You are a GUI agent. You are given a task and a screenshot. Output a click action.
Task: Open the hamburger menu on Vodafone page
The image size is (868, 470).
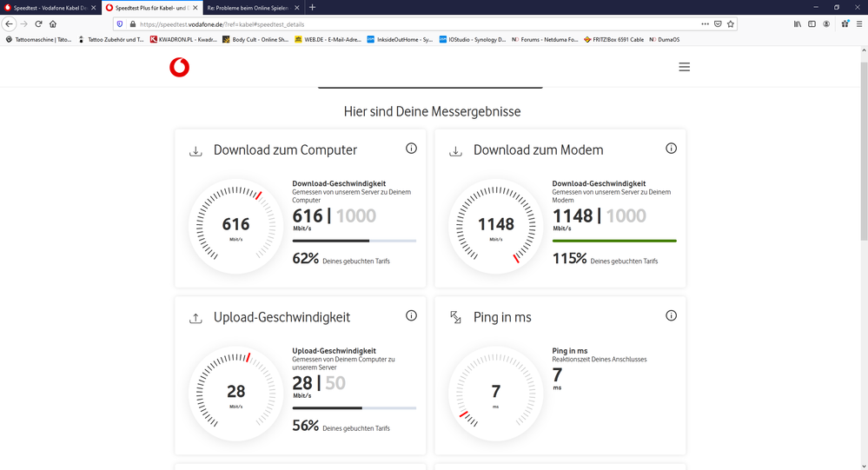[684, 67]
